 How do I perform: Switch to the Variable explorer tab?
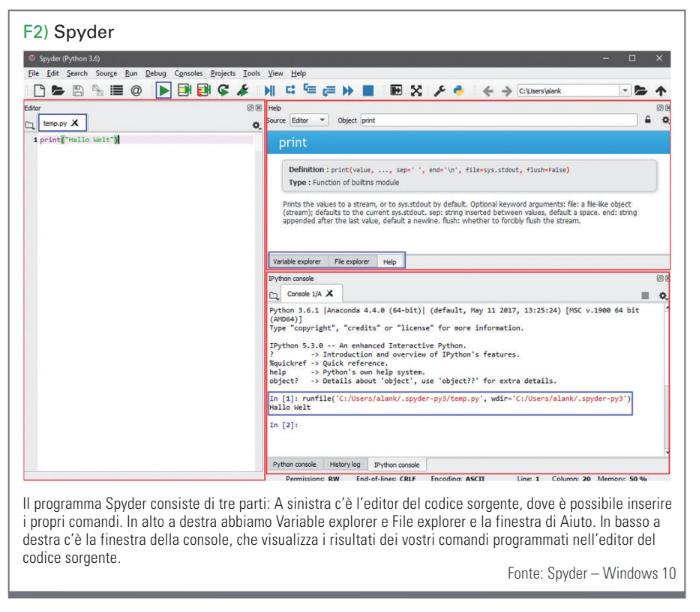coord(297,262)
